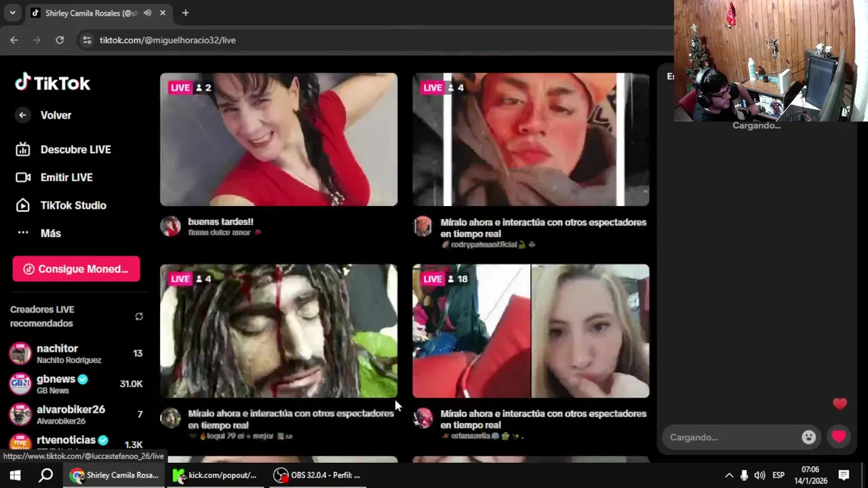Image resolution: width=868 pixels, height=488 pixels.
Task: Open Windows taskbar search
Action: pos(45,475)
